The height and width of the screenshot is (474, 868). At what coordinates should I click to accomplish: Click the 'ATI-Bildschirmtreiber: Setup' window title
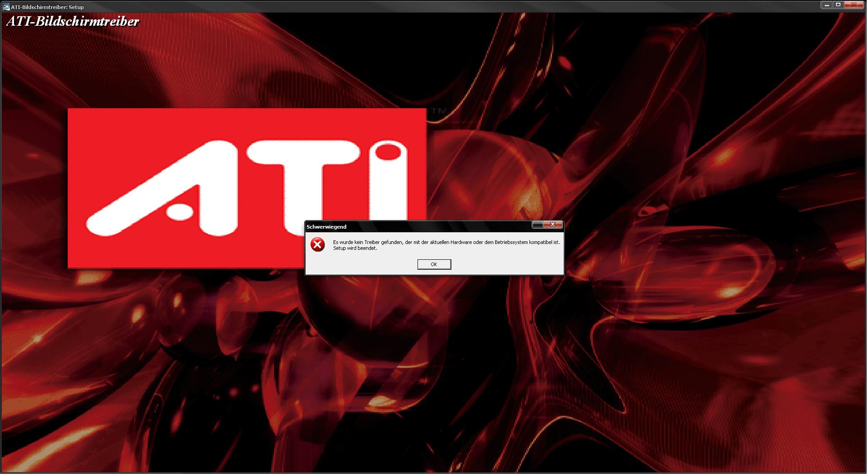[48, 7]
